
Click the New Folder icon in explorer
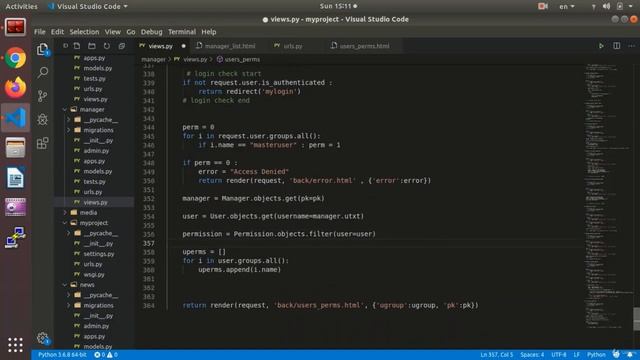91,46
